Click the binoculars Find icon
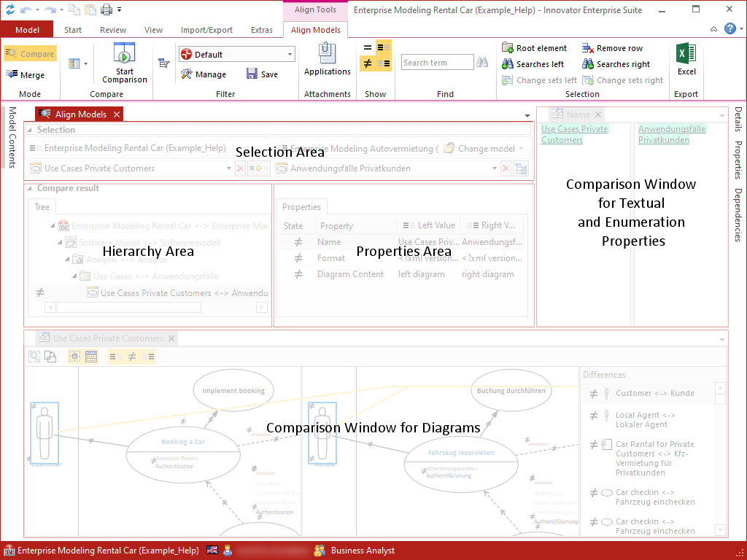This screenshot has height=560, width=747. point(482,63)
